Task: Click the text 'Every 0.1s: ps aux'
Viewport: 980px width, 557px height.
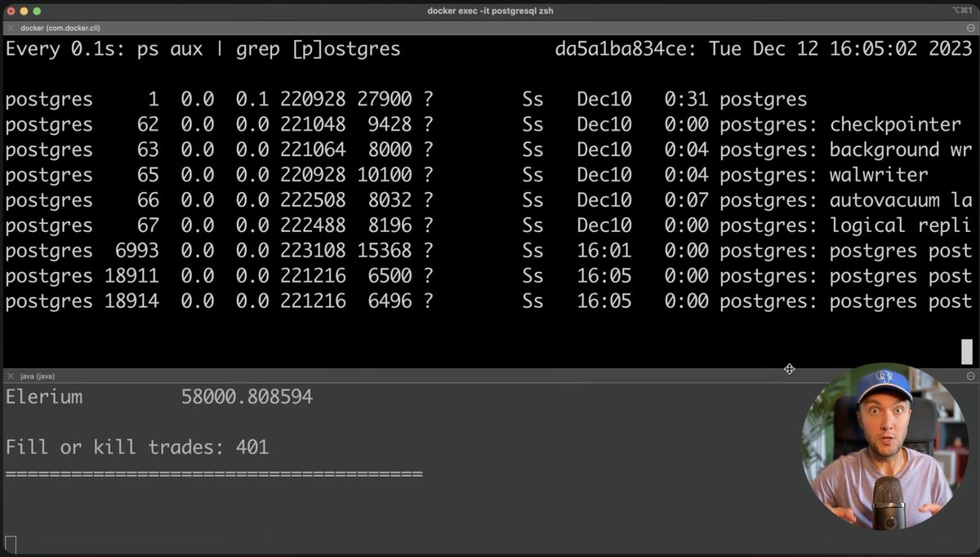Action: (x=105, y=49)
